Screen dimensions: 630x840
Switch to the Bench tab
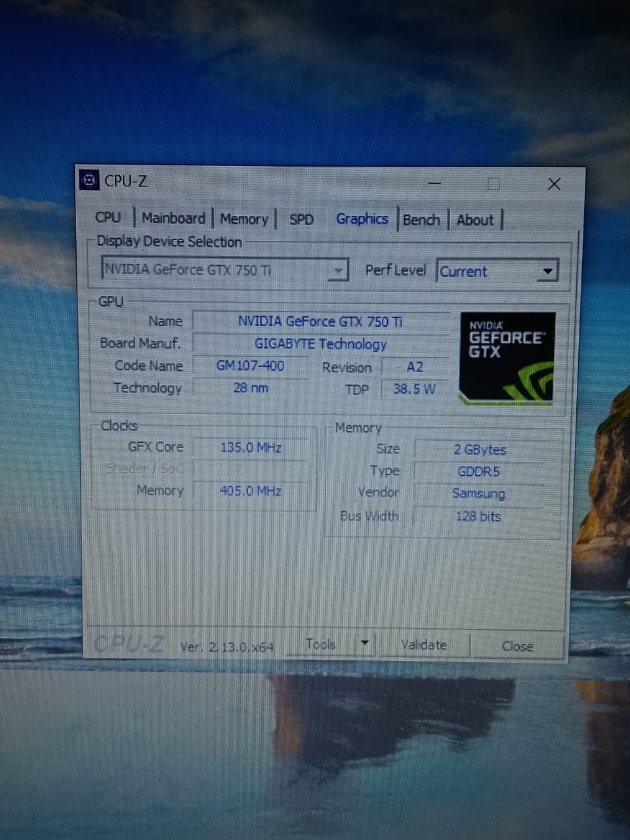[421, 219]
